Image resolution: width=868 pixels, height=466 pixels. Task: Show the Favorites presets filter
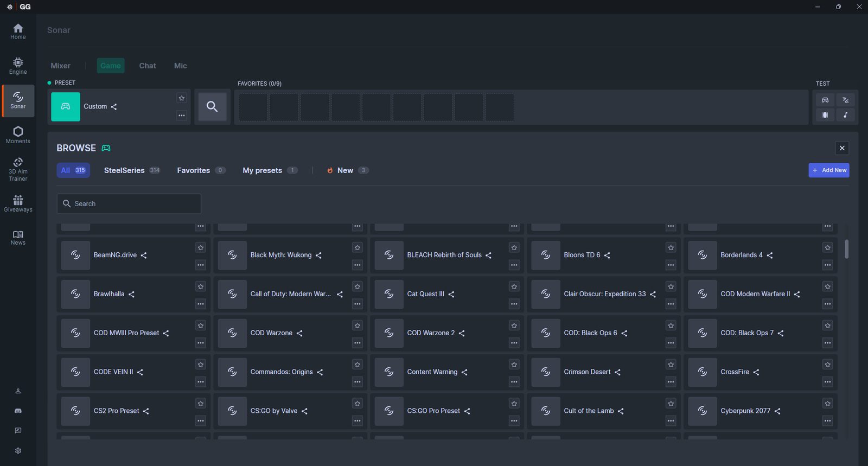tap(201, 170)
